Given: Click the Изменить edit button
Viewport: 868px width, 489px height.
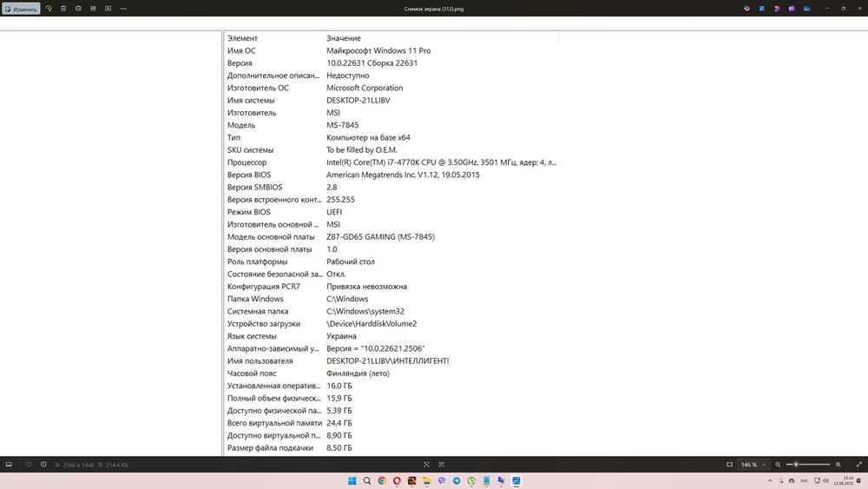Looking at the screenshot, I should pyautogui.click(x=21, y=9).
